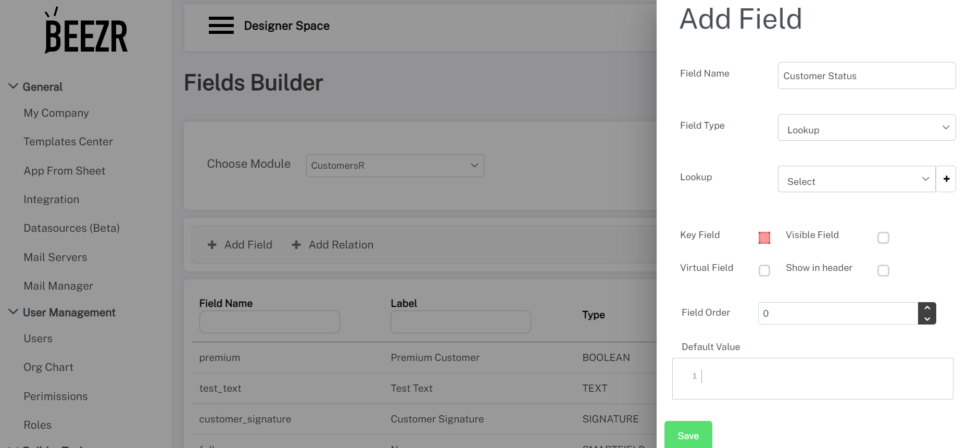The height and width of the screenshot is (448, 980).
Task: Click the hamburger menu icon
Action: point(221,26)
